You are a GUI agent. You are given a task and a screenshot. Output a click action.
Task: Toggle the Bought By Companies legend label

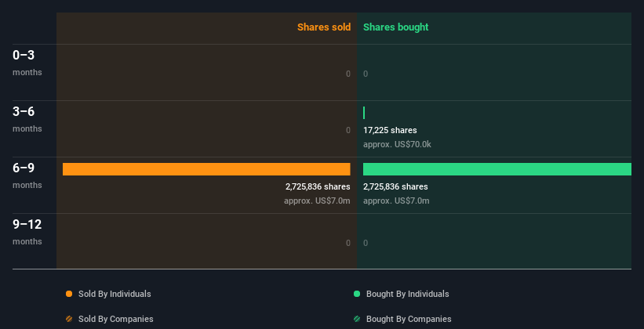[409, 319]
